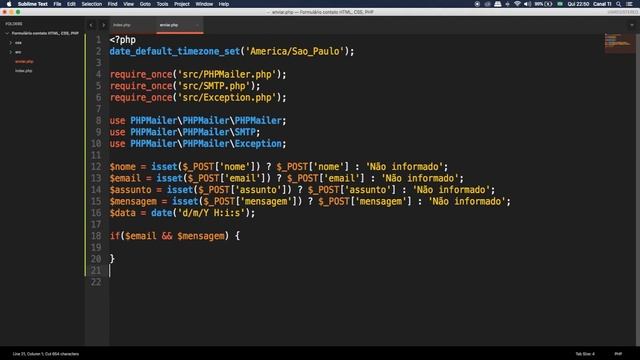Screen dimensions: 640x360
Task: Click the FOLDERS sidebar heading
Action: click(14, 24)
